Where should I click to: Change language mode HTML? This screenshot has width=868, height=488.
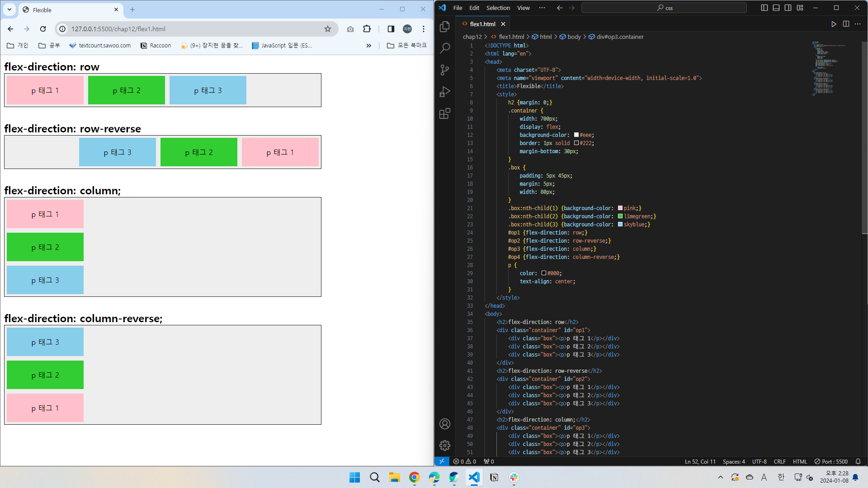point(800,461)
